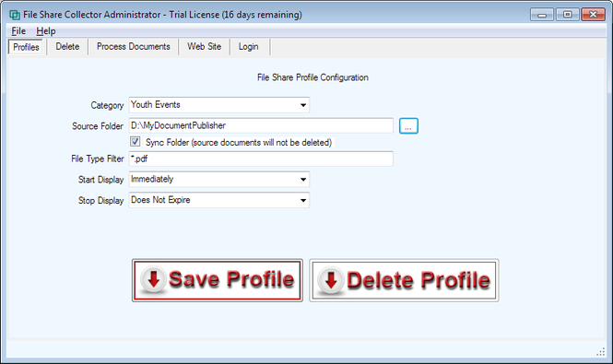Image resolution: width=613 pixels, height=364 pixels.
Task: Select the Profiles tab
Action: 26,47
